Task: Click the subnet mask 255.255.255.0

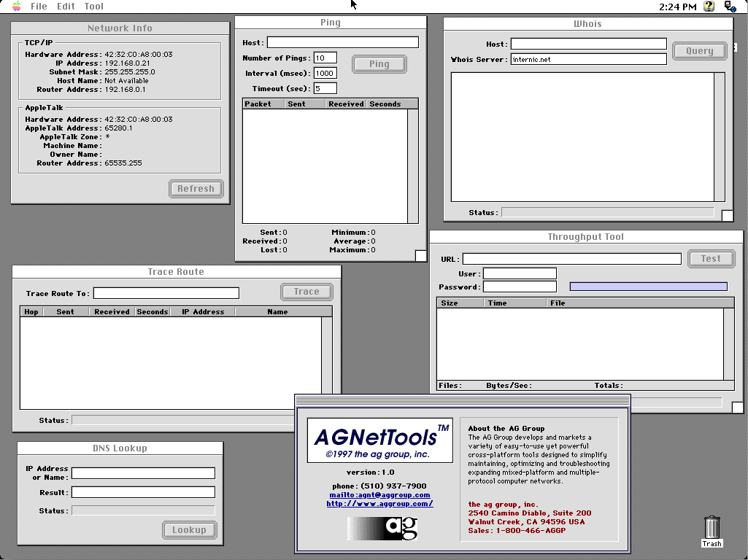Action: coord(130,72)
